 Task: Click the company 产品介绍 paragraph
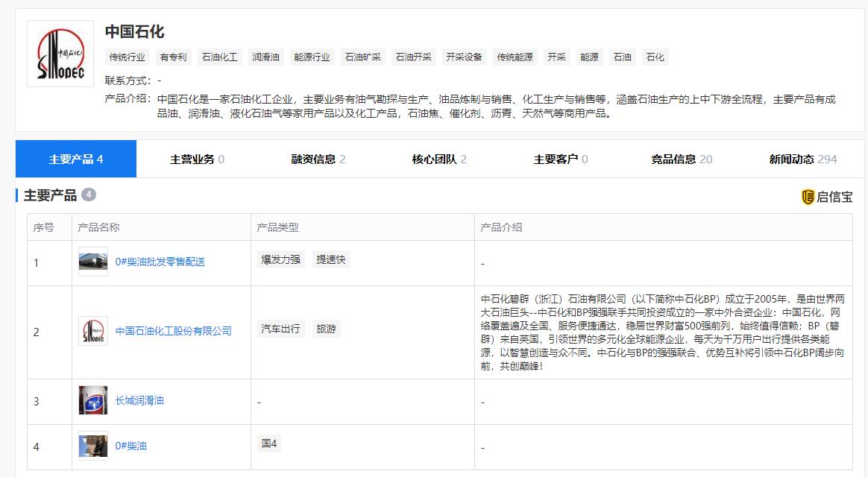click(x=496, y=107)
